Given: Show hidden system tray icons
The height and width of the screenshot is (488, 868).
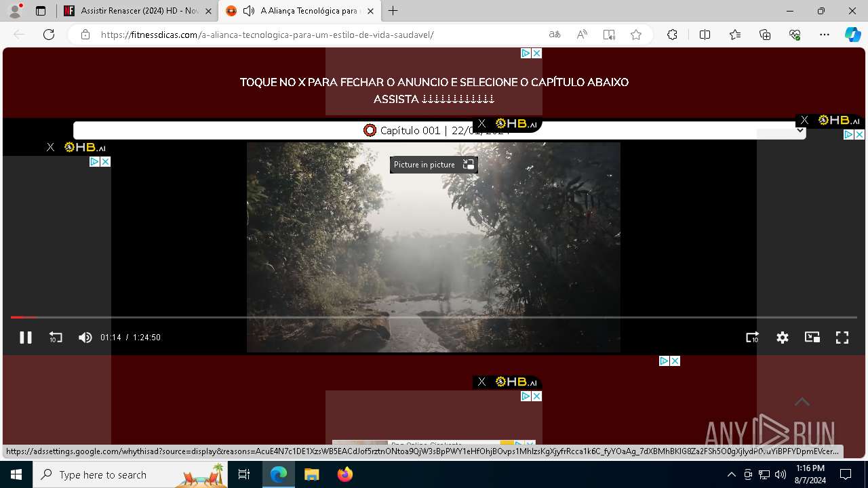Looking at the screenshot, I should pos(731,474).
